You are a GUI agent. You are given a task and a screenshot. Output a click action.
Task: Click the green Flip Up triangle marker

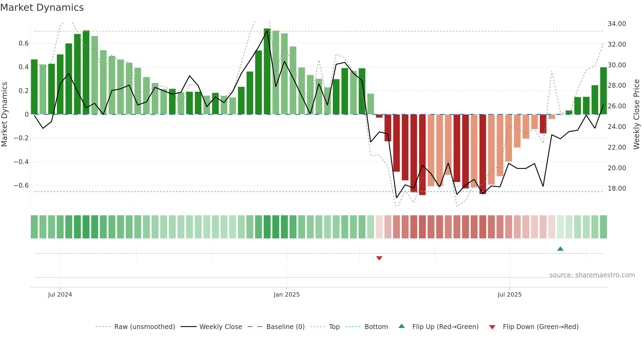[560, 249]
